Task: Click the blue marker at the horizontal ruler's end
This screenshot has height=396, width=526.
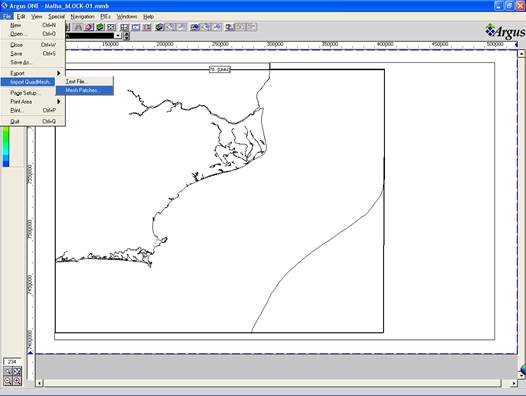Action: (516, 44)
